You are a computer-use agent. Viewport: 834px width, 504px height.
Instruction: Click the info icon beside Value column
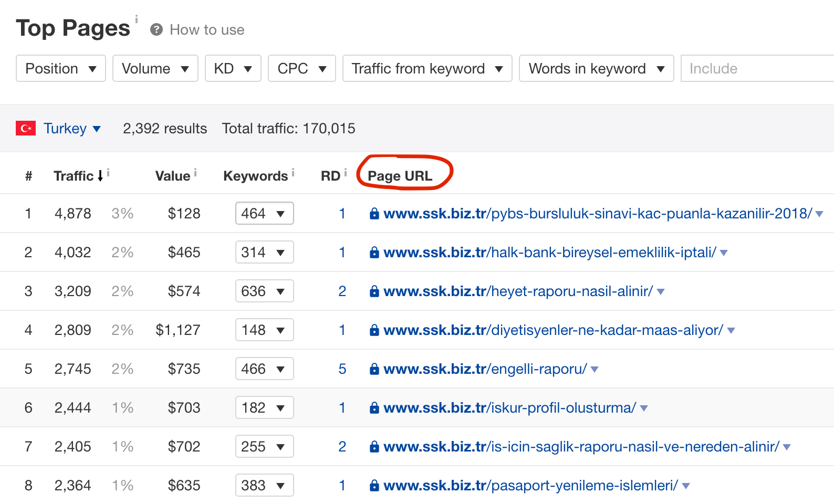(195, 172)
